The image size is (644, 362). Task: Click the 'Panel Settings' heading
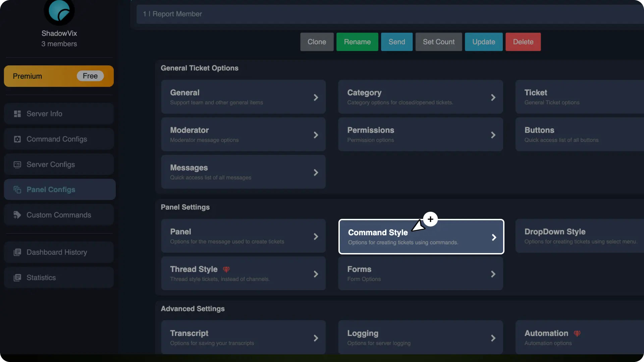pos(185,207)
